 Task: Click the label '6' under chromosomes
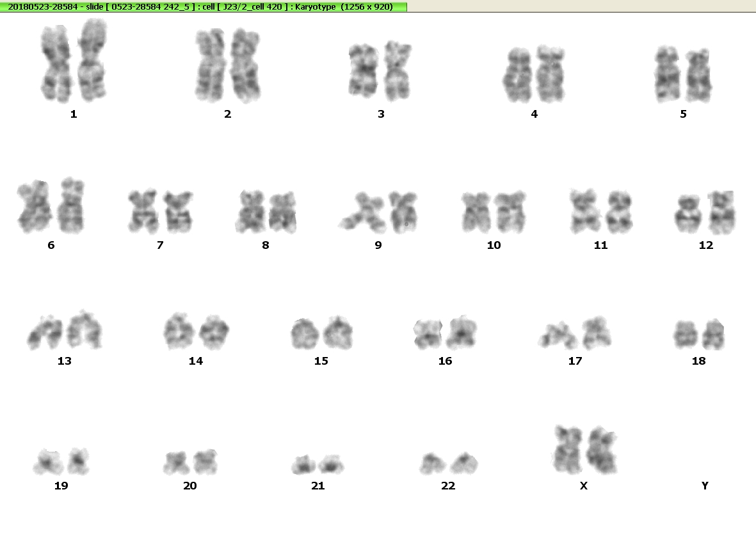pos(51,245)
